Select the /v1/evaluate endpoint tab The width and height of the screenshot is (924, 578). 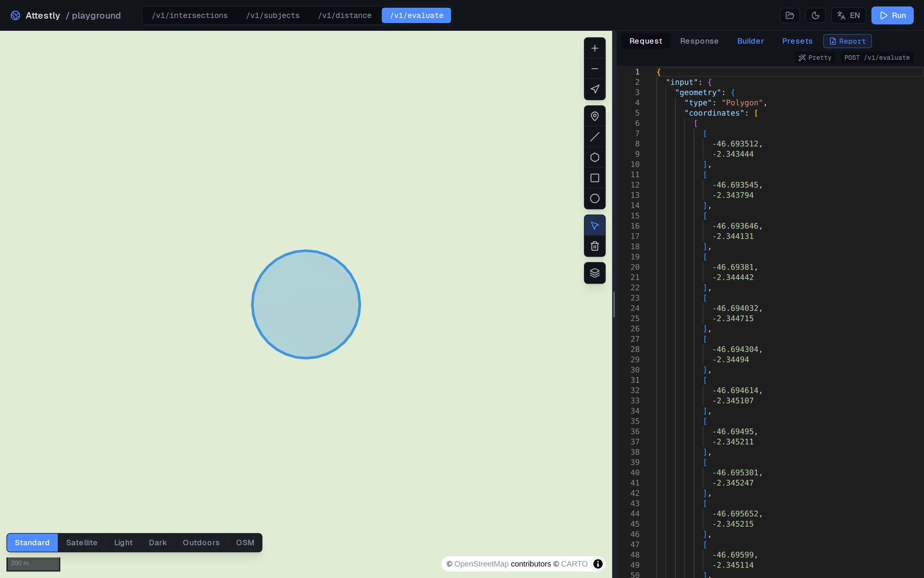tap(416, 15)
